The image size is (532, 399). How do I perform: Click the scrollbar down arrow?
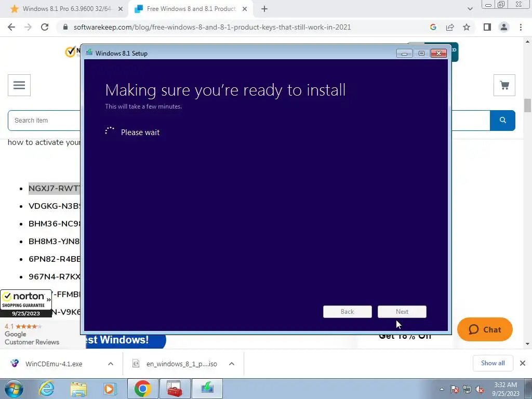coord(528,344)
